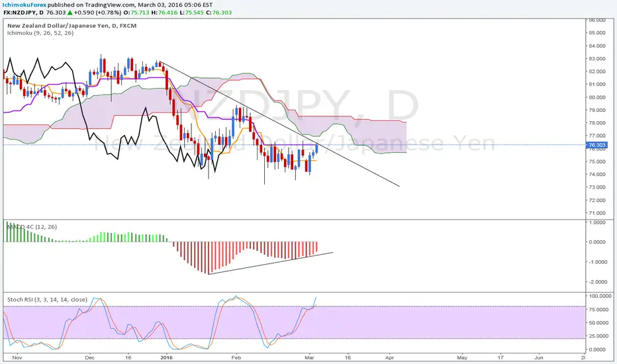Select the H:76.416 high value

(164, 13)
